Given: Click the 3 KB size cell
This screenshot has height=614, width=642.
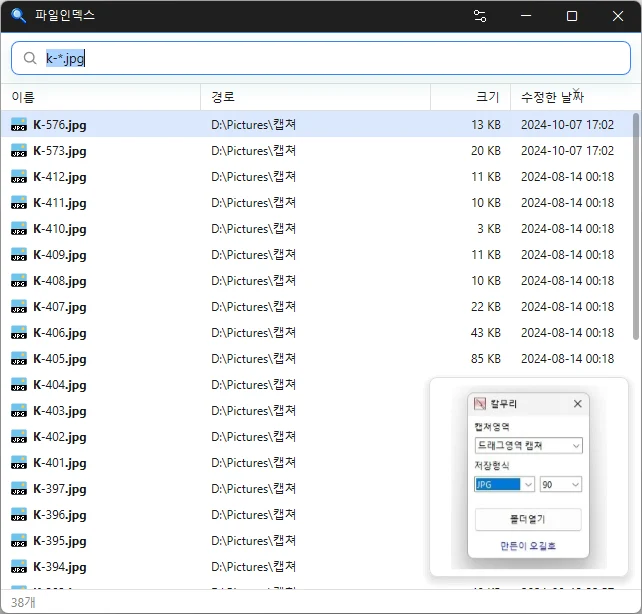Looking at the screenshot, I should tap(489, 228).
